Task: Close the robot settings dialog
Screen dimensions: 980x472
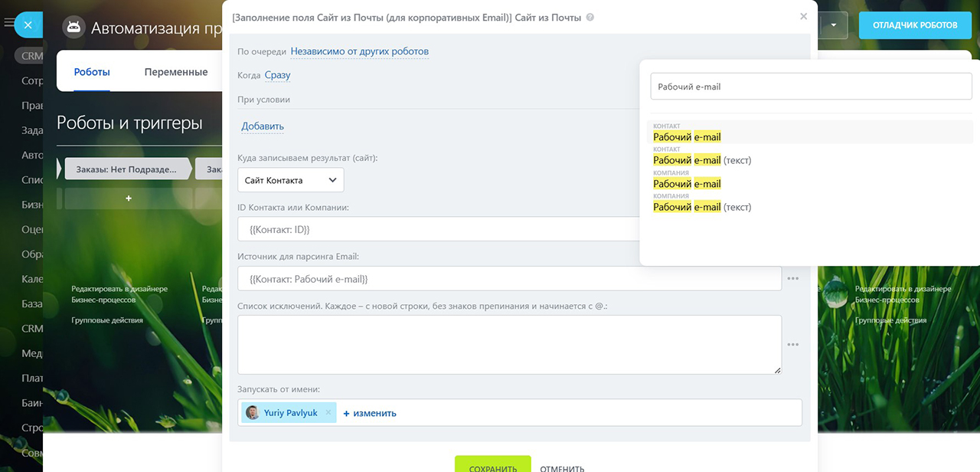Action: (x=803, y=16)
